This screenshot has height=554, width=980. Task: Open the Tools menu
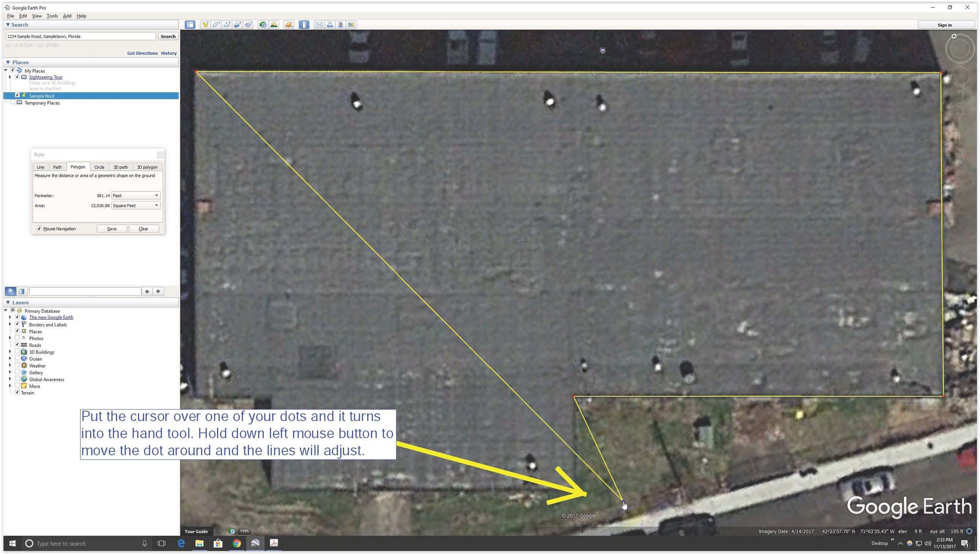point(52,16)
